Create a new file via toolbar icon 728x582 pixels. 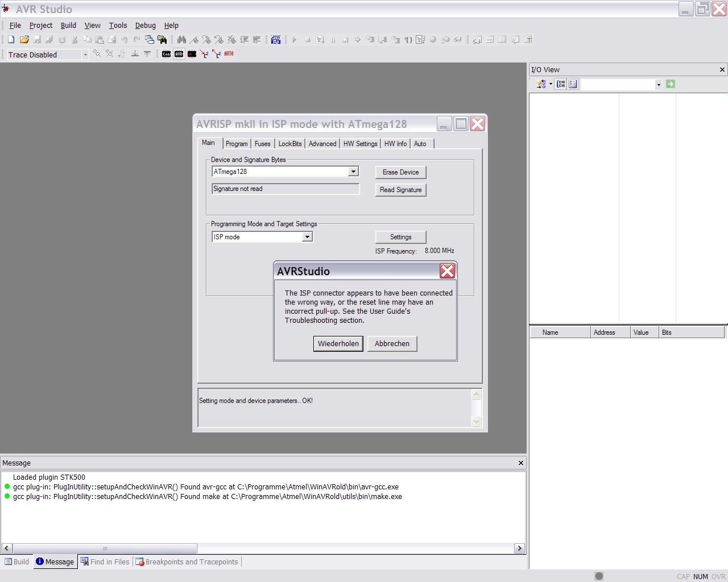coord(11,39)
